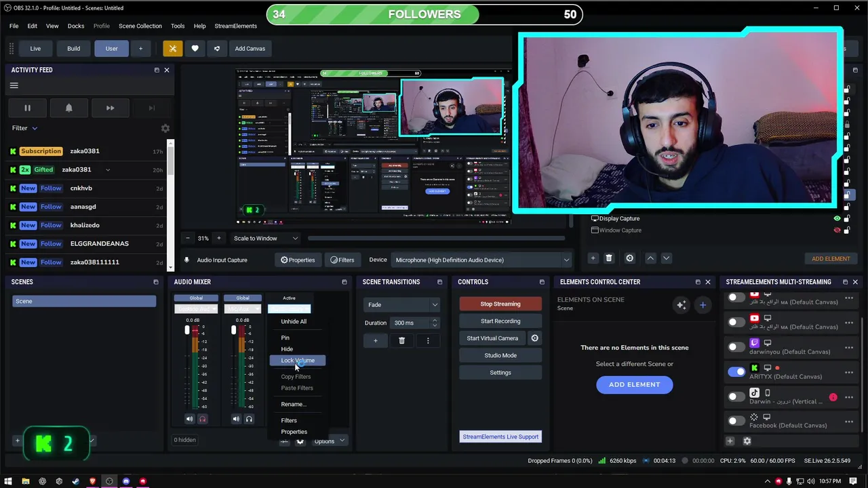The width and height of the screenshot is (868, 488).
Task: Enable the Twitch darwinyou stream toggle
Action: click(x=736, y=347)
